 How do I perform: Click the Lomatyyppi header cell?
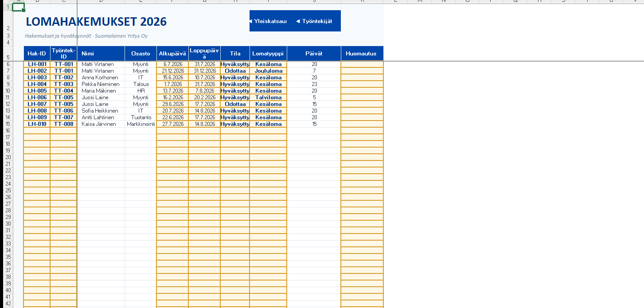pos(268,54)
